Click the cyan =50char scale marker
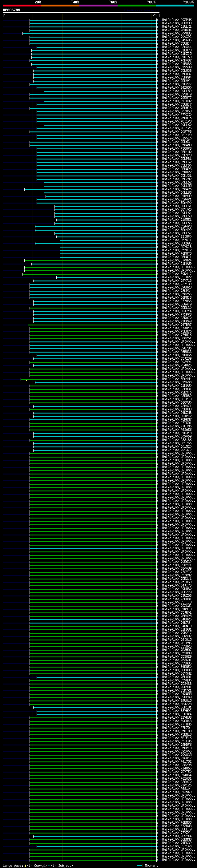Screen dimensions: 197x868 tap(139, 865)
